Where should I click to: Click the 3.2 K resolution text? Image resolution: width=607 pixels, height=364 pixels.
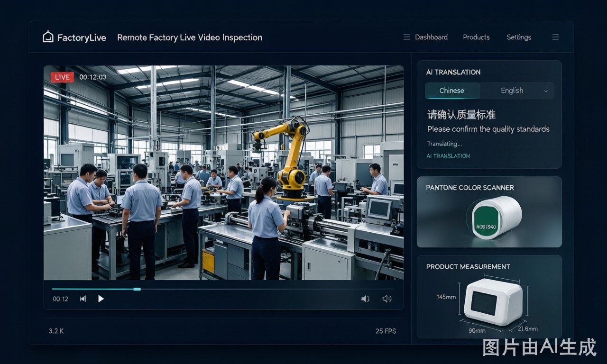click(56, 331)
